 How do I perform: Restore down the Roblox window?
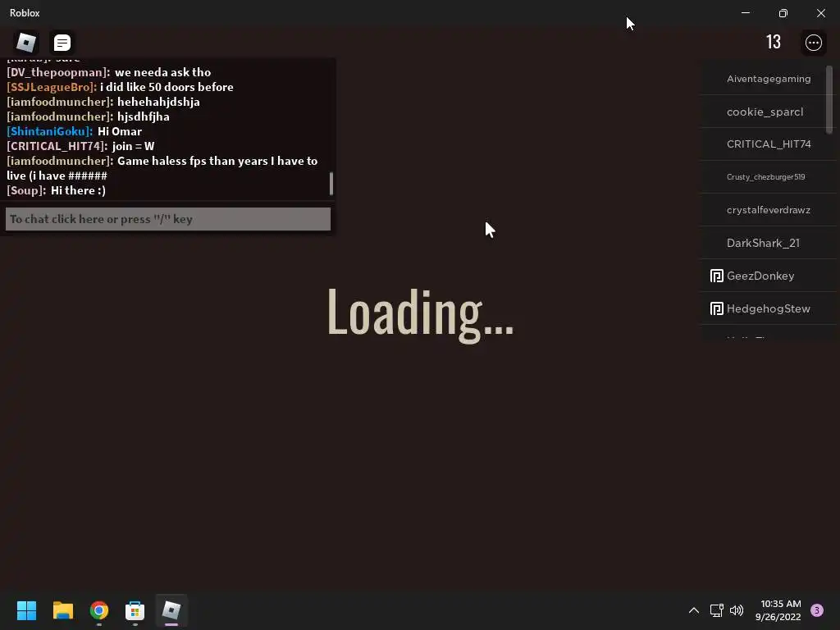point(783,13)
